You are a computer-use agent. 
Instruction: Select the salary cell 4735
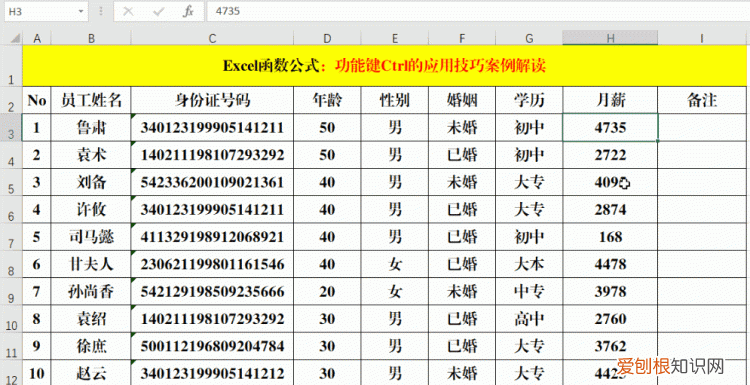pos(610,128)
